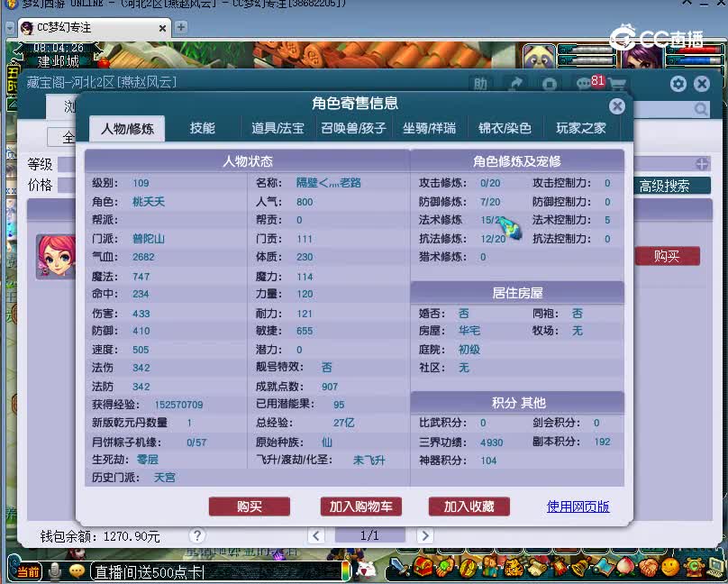
Task: Click the 历史门派 value 天宫
Action: click(164, 478)
